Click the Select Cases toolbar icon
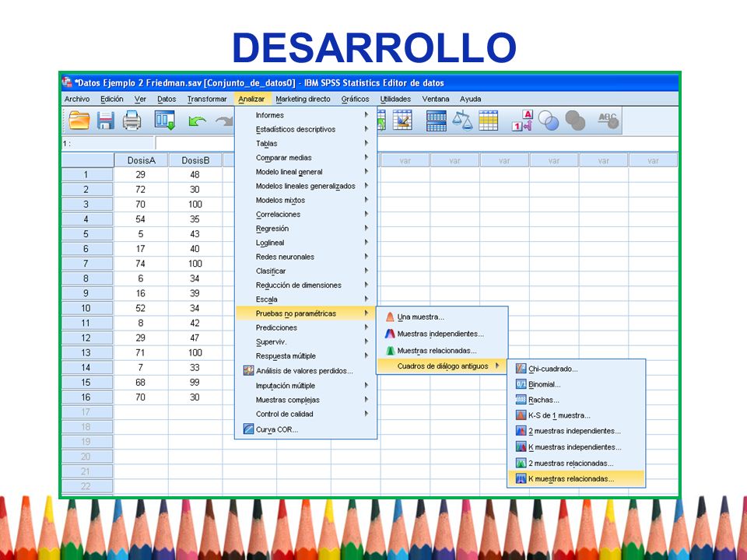The height and width of the screenshot is (560, 747). click(x=489, y=121)
